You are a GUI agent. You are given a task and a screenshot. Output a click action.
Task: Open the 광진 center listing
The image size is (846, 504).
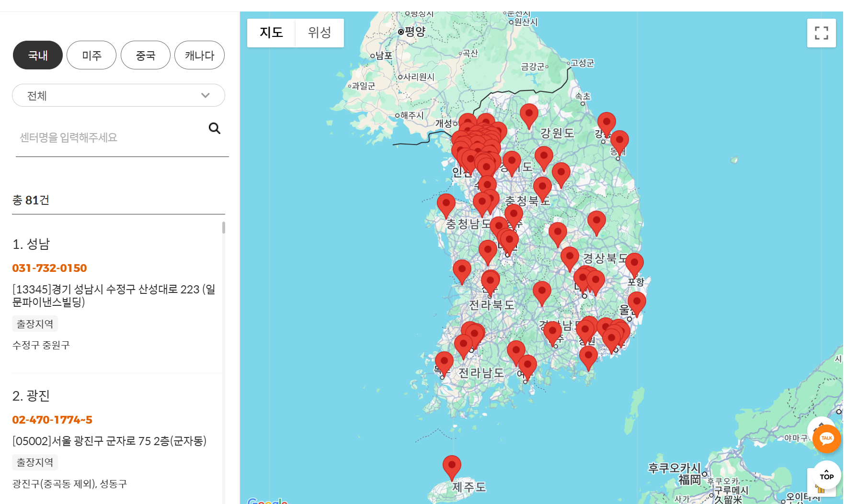pyautogui.click(x=31, y=396)
